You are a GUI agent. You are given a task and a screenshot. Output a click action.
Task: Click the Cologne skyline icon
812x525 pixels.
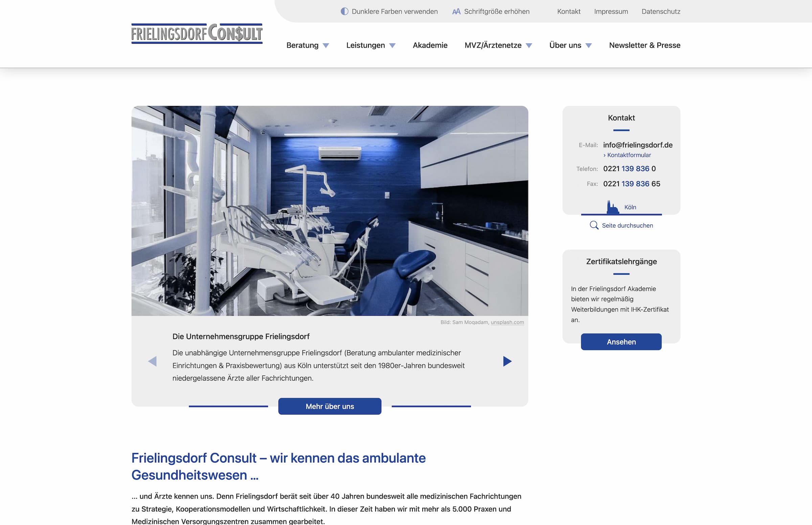click(x=613, y=207)
